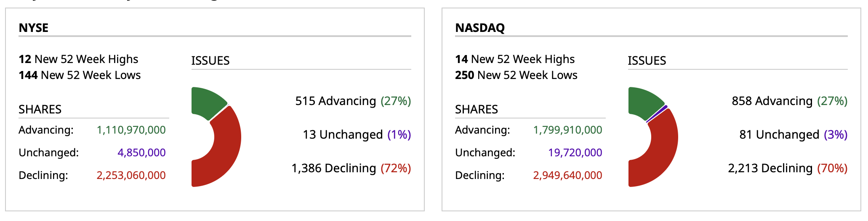The height and width of the screenshot is (221, 868).
Task: Click the NASDAQ panel heading
Action: click(x=480, y=28)
